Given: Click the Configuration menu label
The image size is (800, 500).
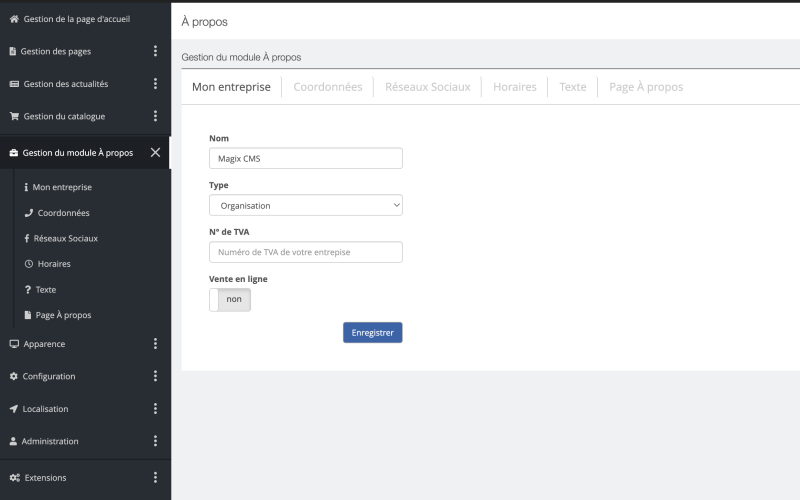Looking at the screenshot, I should (x=49, y=376).
